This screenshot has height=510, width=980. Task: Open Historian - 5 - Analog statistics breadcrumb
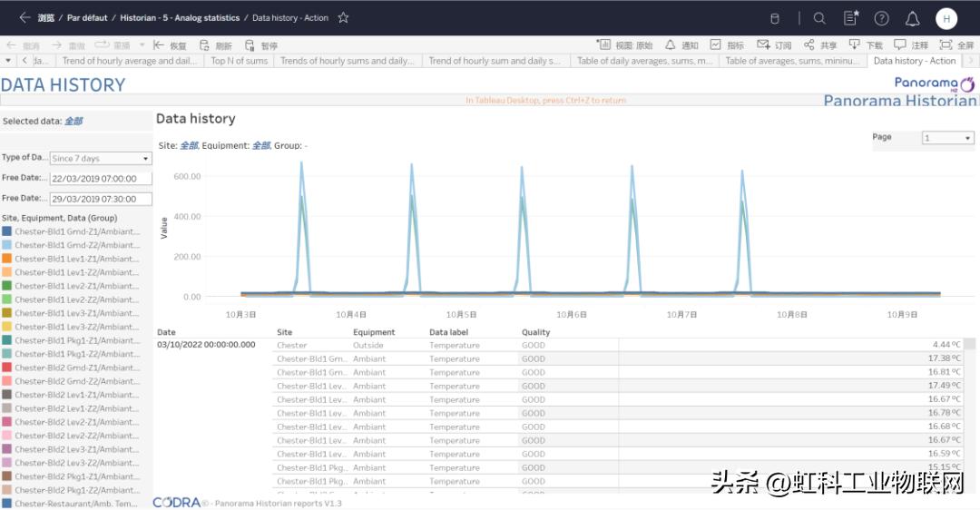pos(180,17)
